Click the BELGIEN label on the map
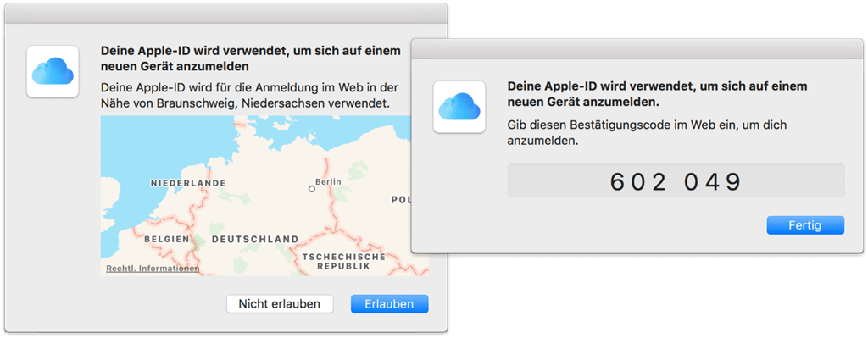 167,239
